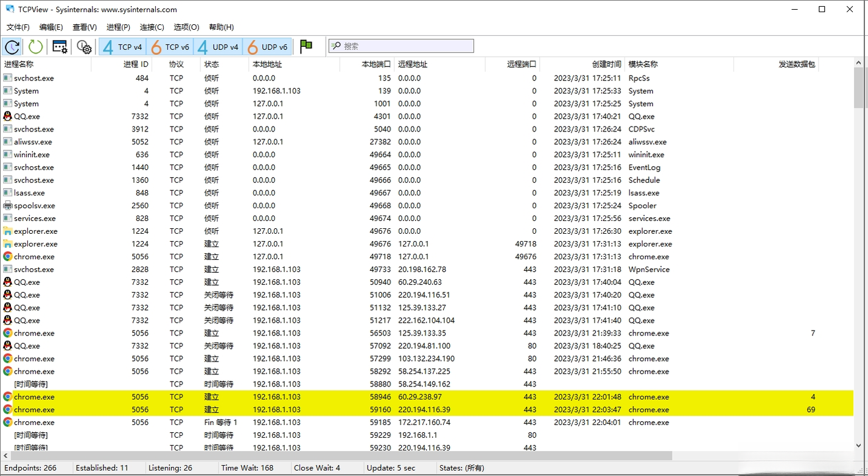Toggle the UDP v6 filter
This screenshot has width=868, height=476.
point(267,46)
